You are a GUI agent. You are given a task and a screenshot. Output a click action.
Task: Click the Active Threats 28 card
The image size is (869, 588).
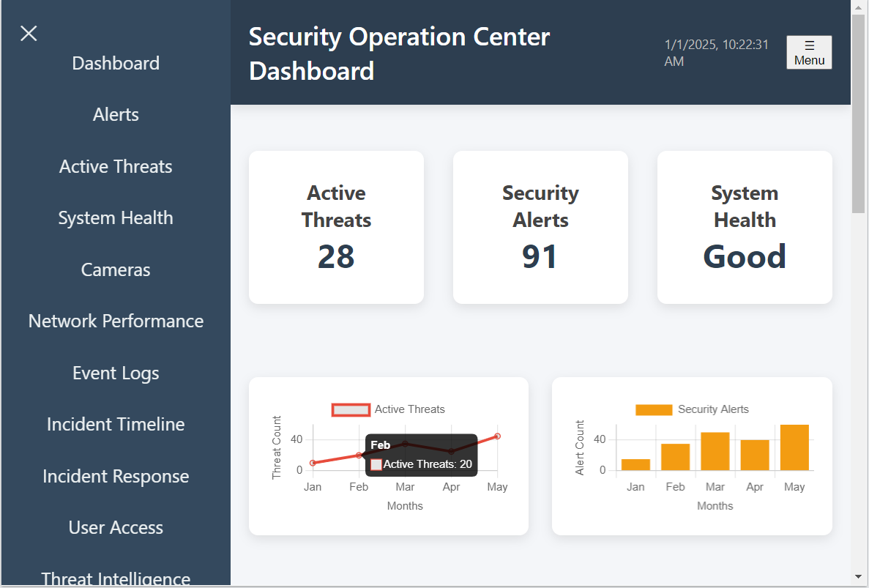[x=336, y=227]
